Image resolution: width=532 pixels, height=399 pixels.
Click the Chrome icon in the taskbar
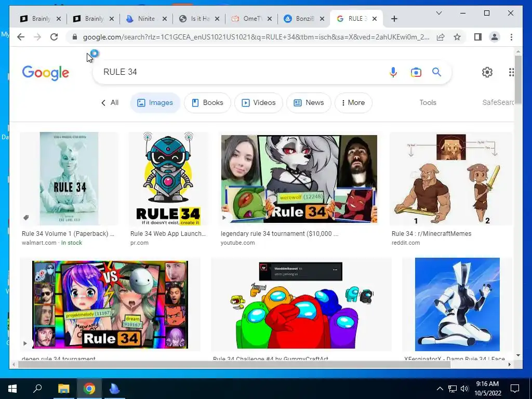point(89,389)
